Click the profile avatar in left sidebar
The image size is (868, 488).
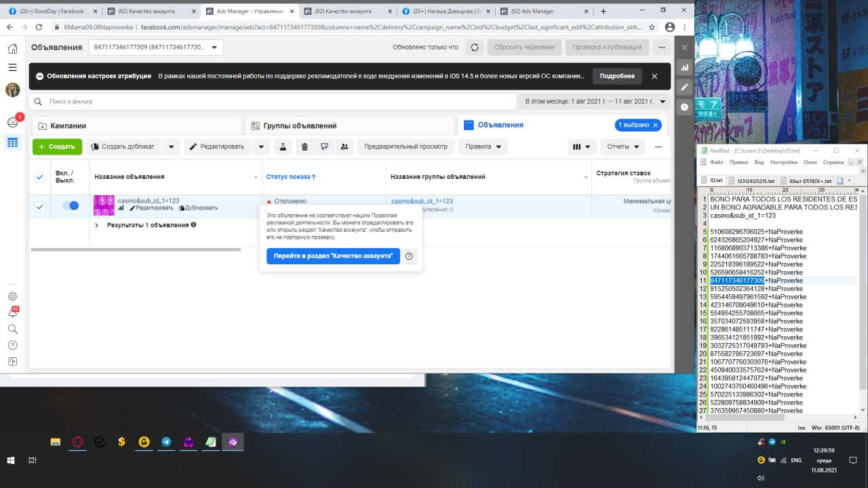click(x=12, y=90)
